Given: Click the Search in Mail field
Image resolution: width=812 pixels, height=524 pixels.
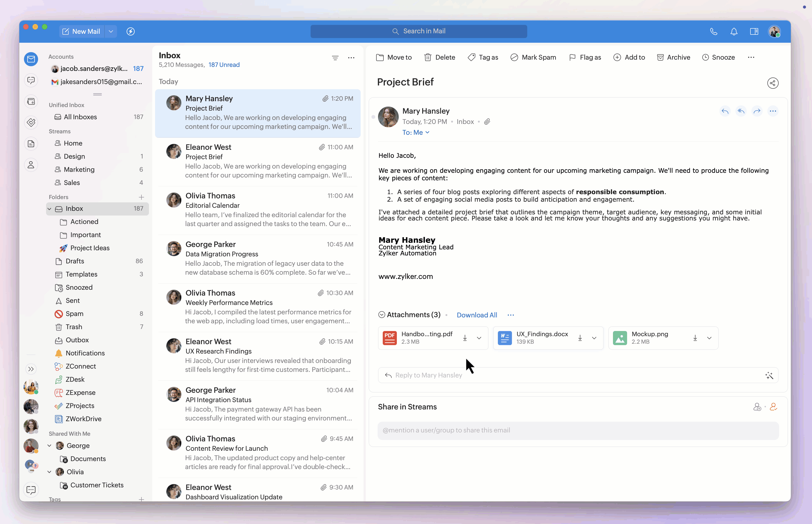Looking at the screenshot, I should coord(418,31).
